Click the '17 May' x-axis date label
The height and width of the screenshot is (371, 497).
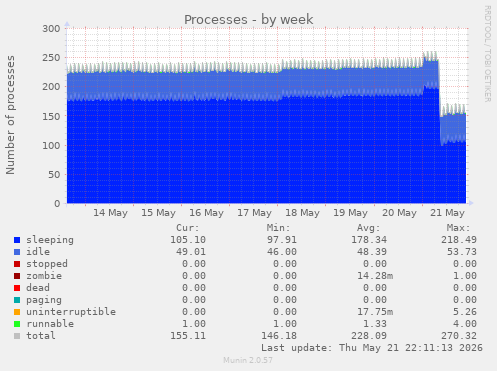pos(254,213)
